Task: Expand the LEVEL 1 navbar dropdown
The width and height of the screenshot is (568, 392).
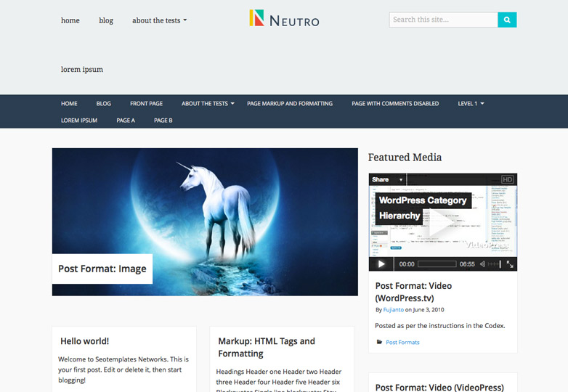Action: click(471, 104)
